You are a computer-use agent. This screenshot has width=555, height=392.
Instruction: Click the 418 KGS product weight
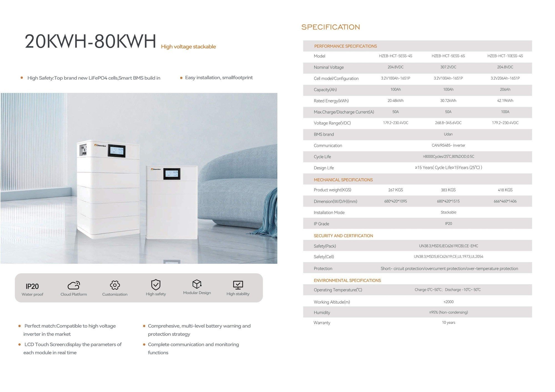505,190
